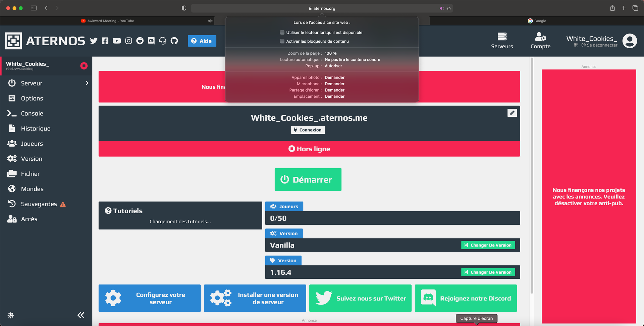The height and width of the screenshot is (326, 644).
Task: Click Se déconnecter link
Action: [x=599, y=45]
